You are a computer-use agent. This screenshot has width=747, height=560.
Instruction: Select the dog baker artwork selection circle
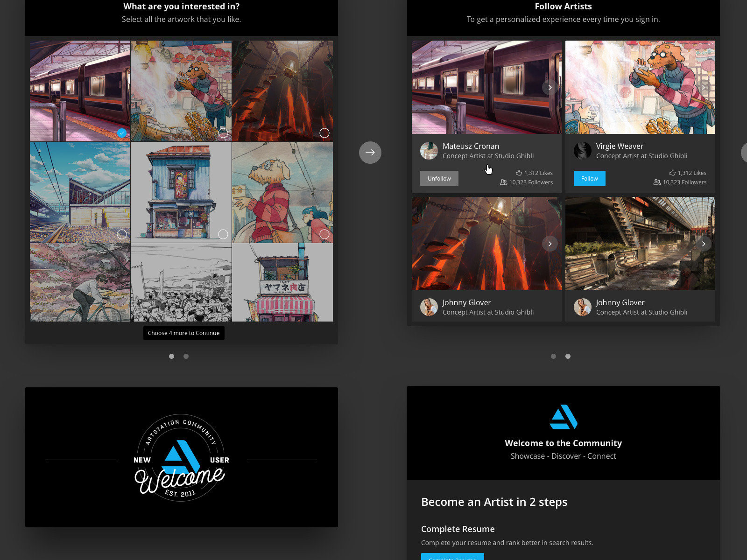pos(223,133)
